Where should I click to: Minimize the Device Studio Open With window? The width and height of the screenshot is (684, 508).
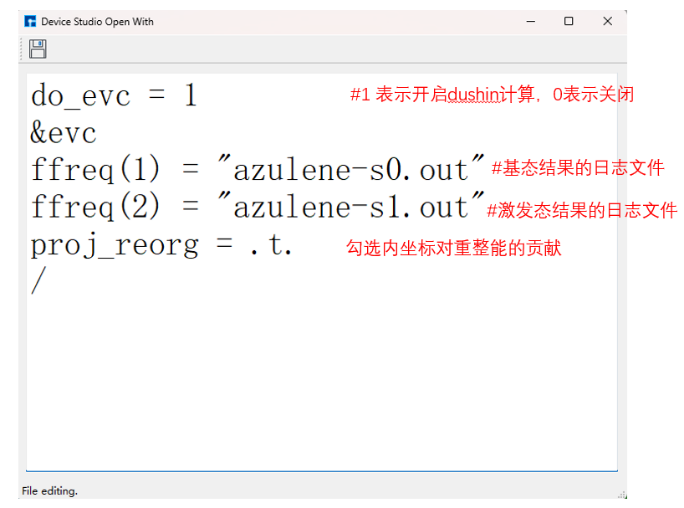pyautogui.click(x=530, y=21)
